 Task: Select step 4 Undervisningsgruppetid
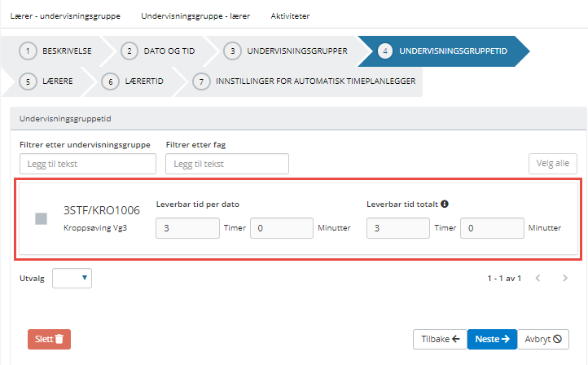click(443, 51)
